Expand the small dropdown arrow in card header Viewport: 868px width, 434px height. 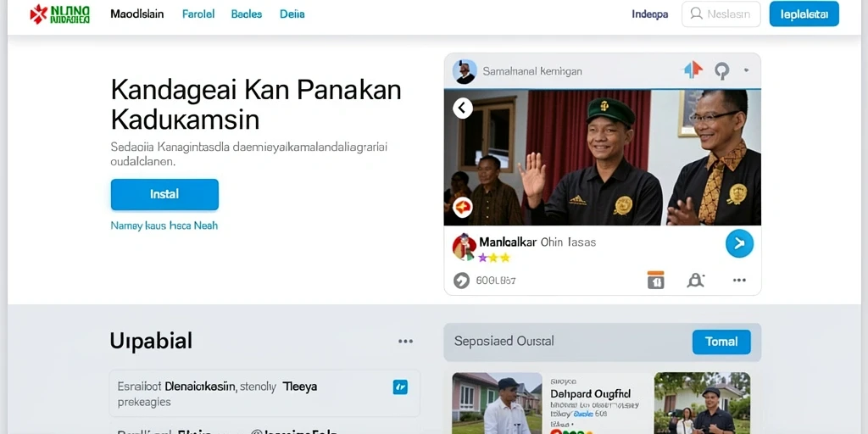click(x=746, y=70)
